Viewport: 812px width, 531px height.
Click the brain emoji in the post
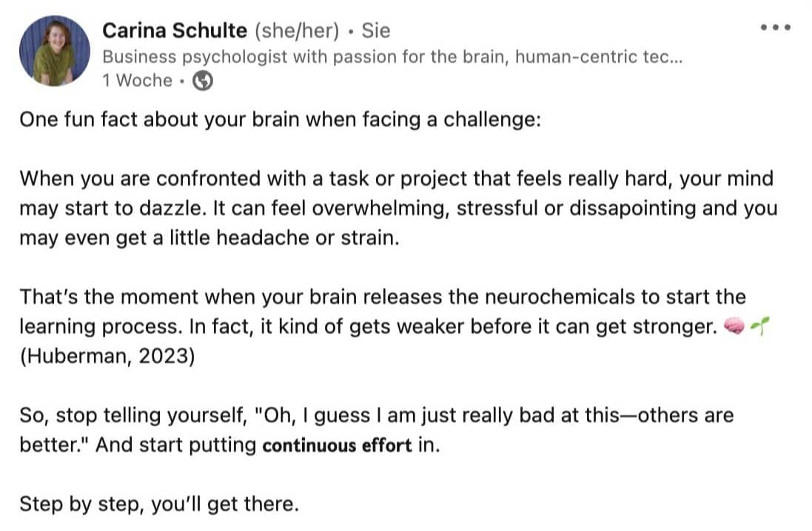(734, 326)
